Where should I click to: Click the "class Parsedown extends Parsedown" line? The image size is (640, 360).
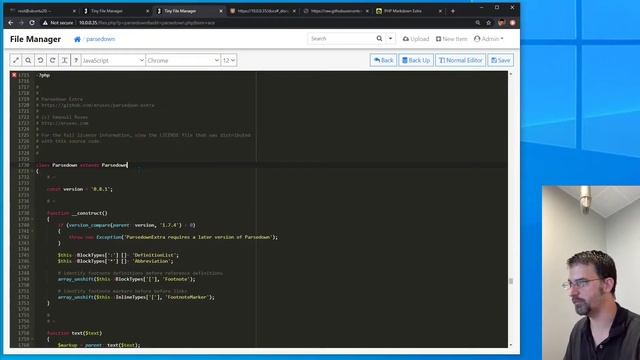coord(82,165)
